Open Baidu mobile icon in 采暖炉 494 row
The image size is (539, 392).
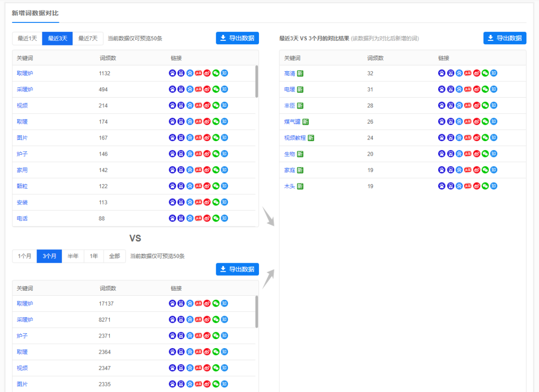click(x=181, y=89)
